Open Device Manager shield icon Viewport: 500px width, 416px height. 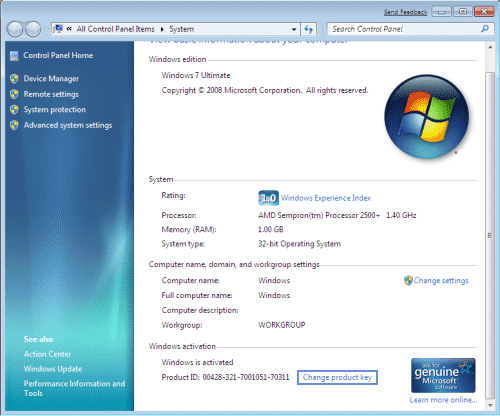click(14, 79)
